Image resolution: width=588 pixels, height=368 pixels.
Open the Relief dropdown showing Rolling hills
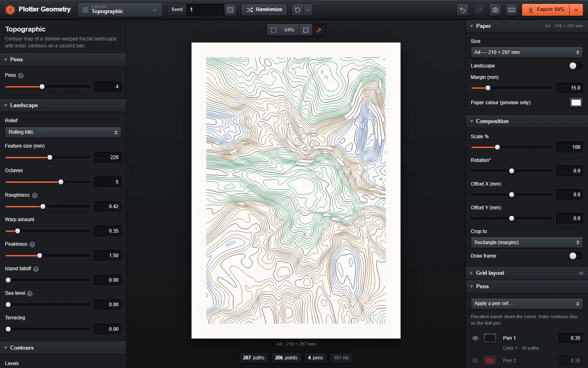point(63,132)
